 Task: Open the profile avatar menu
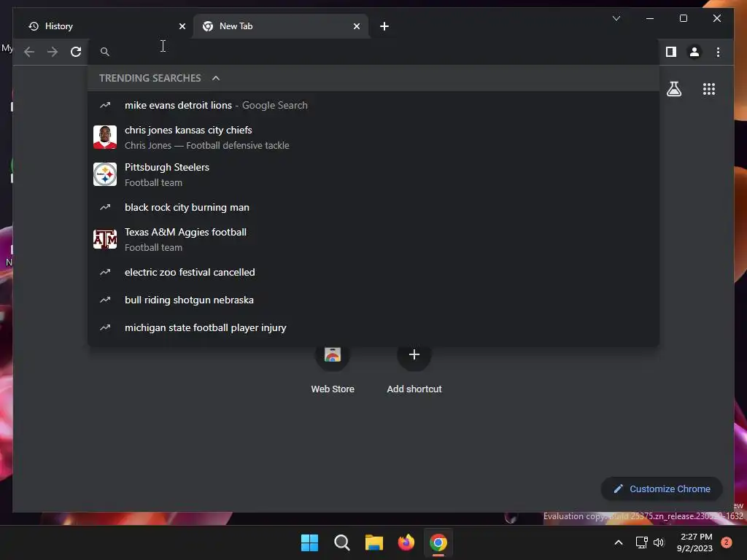point(694,52)
